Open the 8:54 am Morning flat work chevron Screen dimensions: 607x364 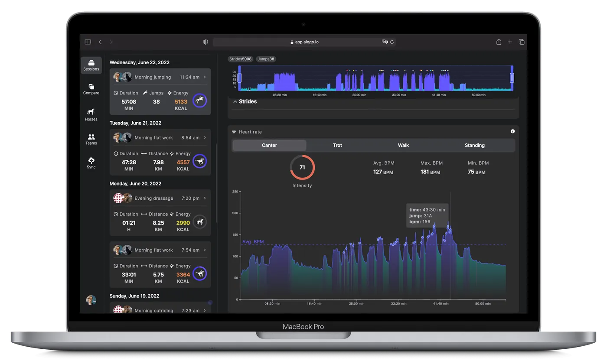click(x=205, y=138)
